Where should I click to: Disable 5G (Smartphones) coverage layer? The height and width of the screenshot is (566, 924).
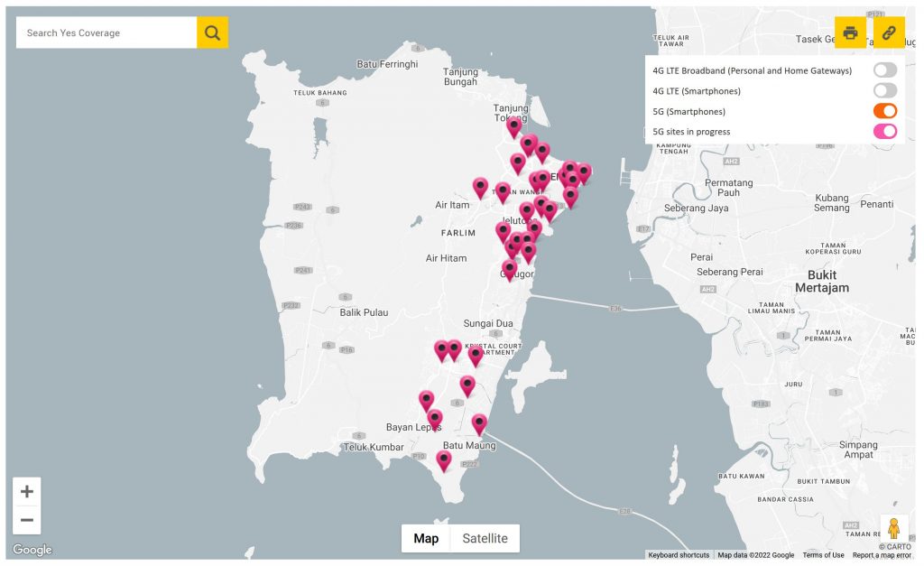pos(885,111)
